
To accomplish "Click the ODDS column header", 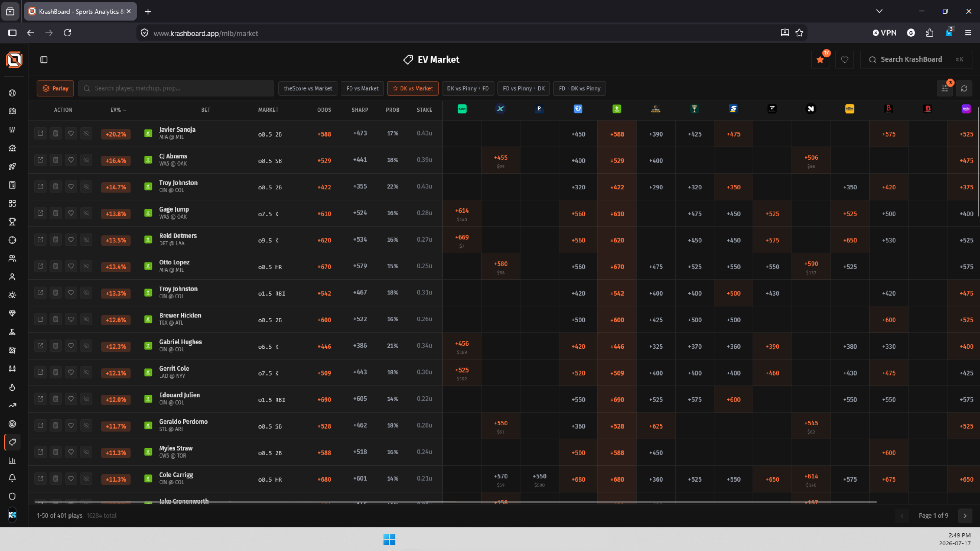I will point(324,110).
